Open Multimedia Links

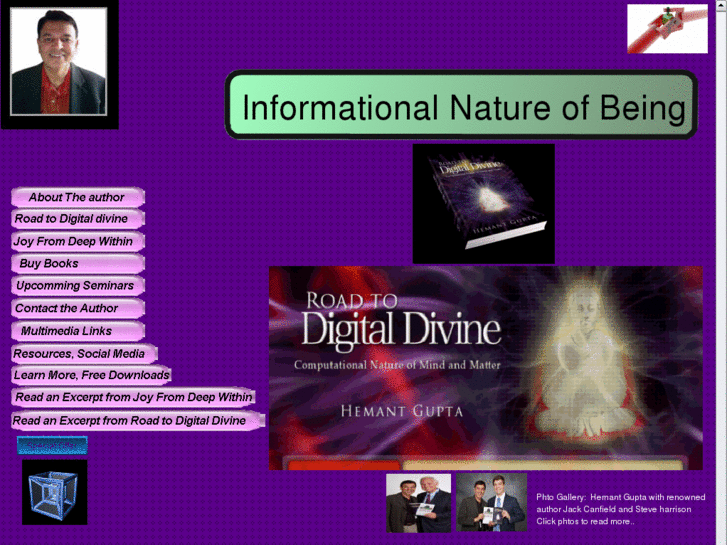pos(78,331)
